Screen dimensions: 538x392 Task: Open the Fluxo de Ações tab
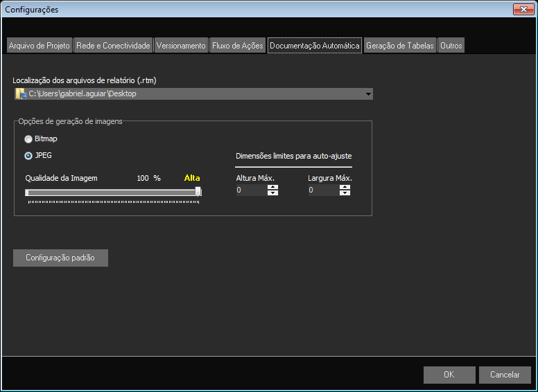pos(238,46)
